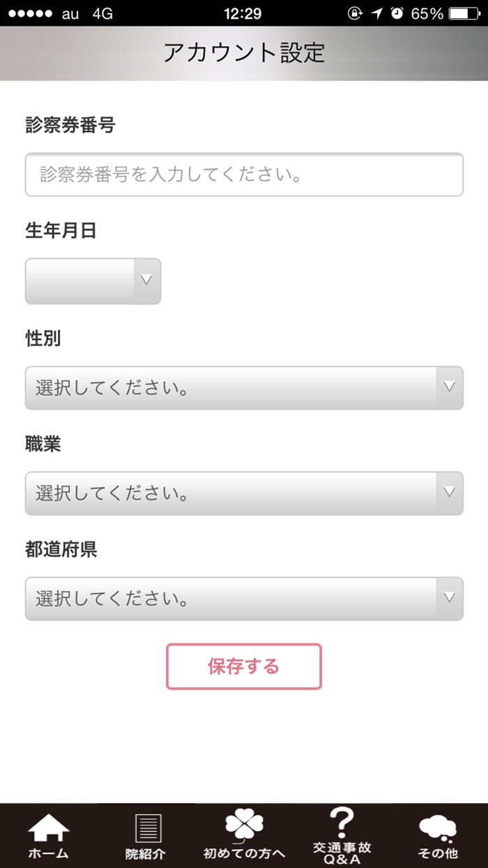The height and width of the screenshot is (868, 488).
Task: Tap the アカウント設定 header title
Action: pyautogui.click(x=244, y=53)
